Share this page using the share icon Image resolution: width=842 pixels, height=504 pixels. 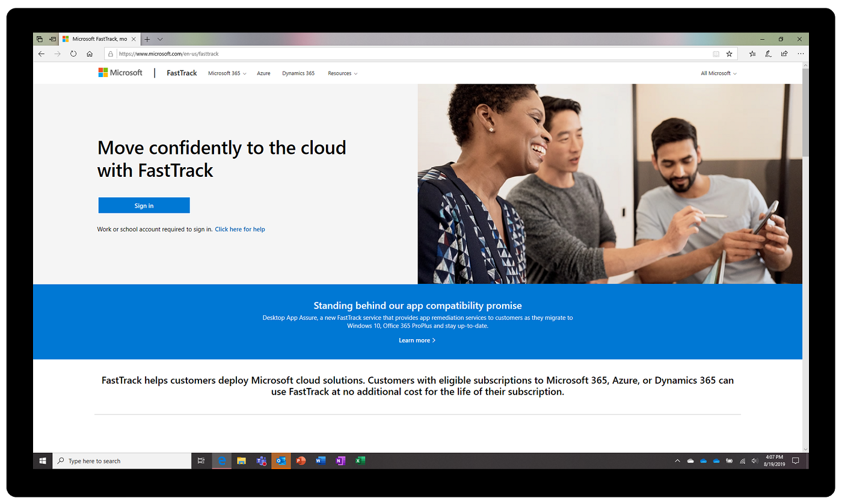(784, 54)
